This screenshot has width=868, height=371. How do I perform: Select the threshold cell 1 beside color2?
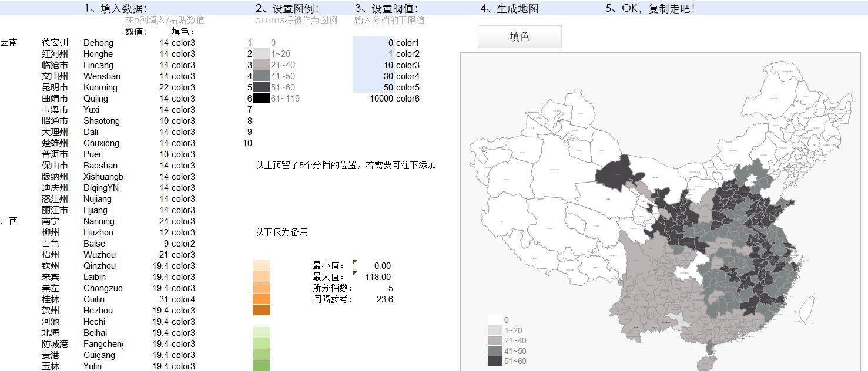pyautogui.click(x=373, y=54)
